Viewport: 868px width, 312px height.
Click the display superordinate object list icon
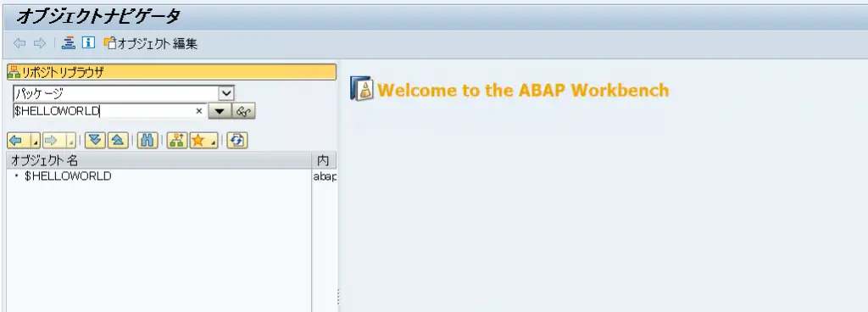(177, 141)
